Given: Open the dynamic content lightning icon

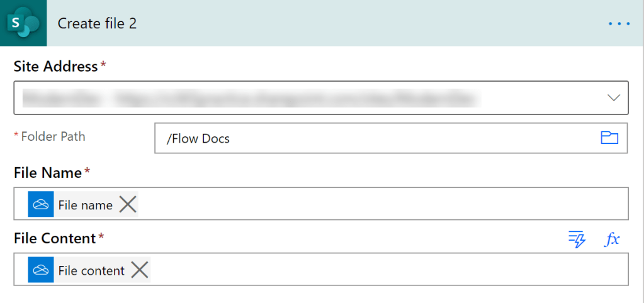Looking at the screenshot, I should [577, 239].
